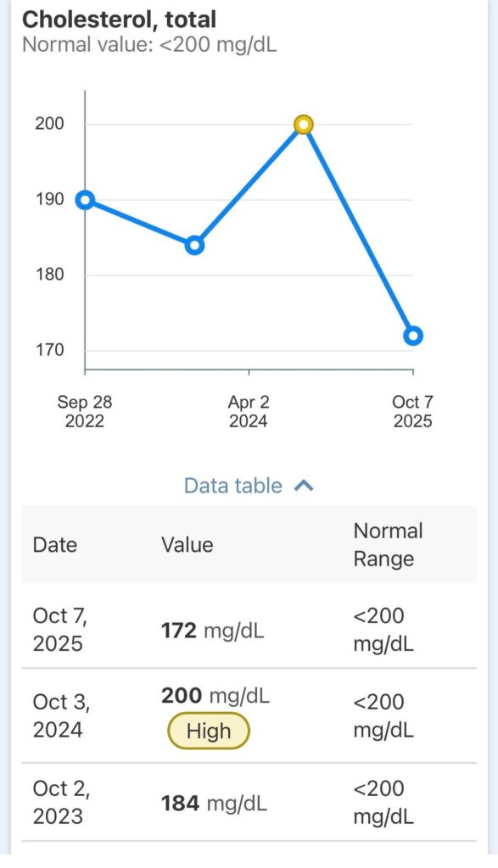498x868 pixels.
Task: Select the High badge under 200 mg/dL
Action: point(209,730)
